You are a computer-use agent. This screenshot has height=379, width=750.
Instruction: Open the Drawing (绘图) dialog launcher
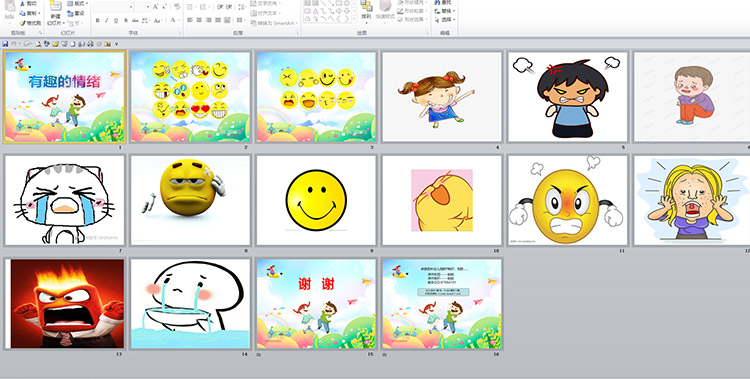(x=427, y=33)
